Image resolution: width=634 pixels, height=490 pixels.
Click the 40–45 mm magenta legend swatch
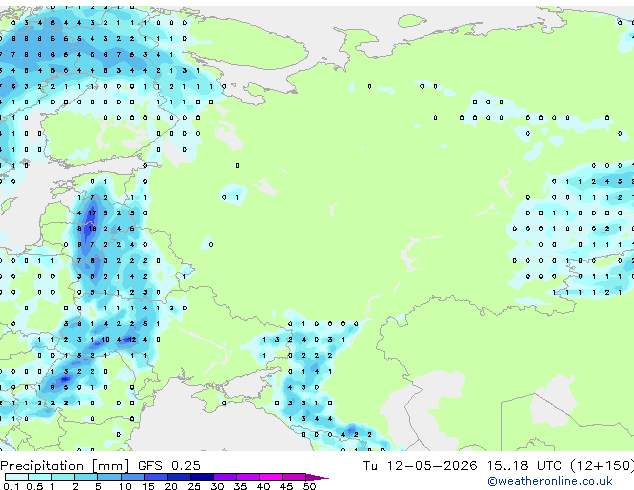click(271, 477)
